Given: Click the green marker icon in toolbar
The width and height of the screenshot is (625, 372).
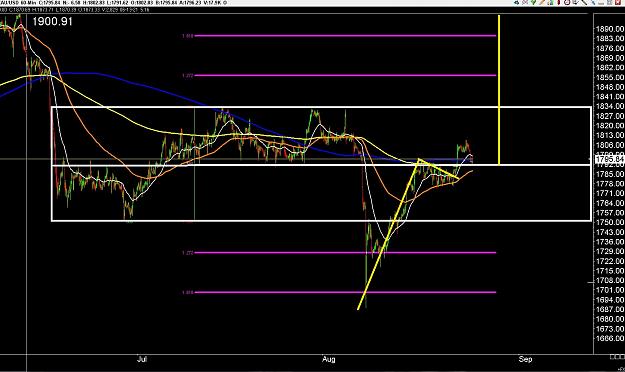Looking at the screenshot, I should point(533,2).
